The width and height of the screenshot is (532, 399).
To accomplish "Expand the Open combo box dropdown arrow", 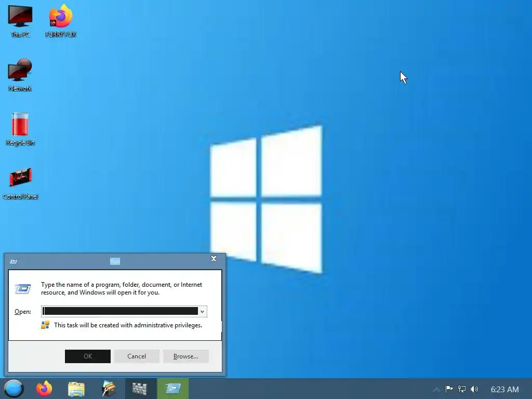I will 202,312.
